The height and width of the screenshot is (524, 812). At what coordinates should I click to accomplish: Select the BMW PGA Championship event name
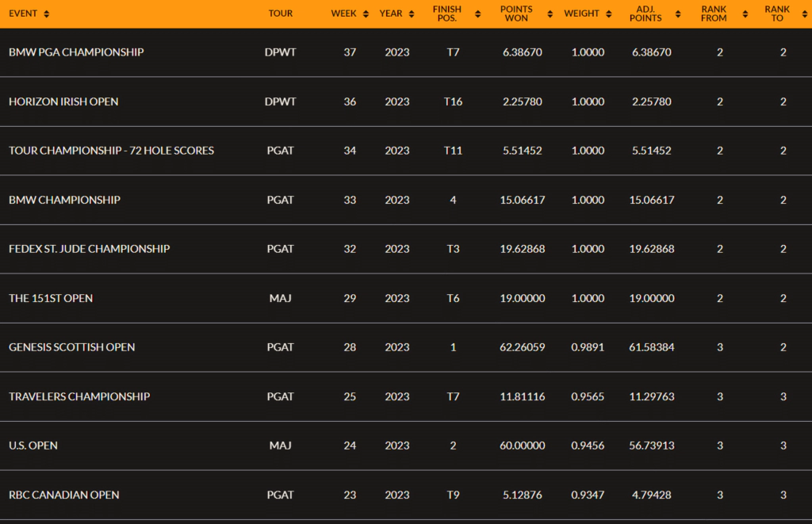coord(76,52)
